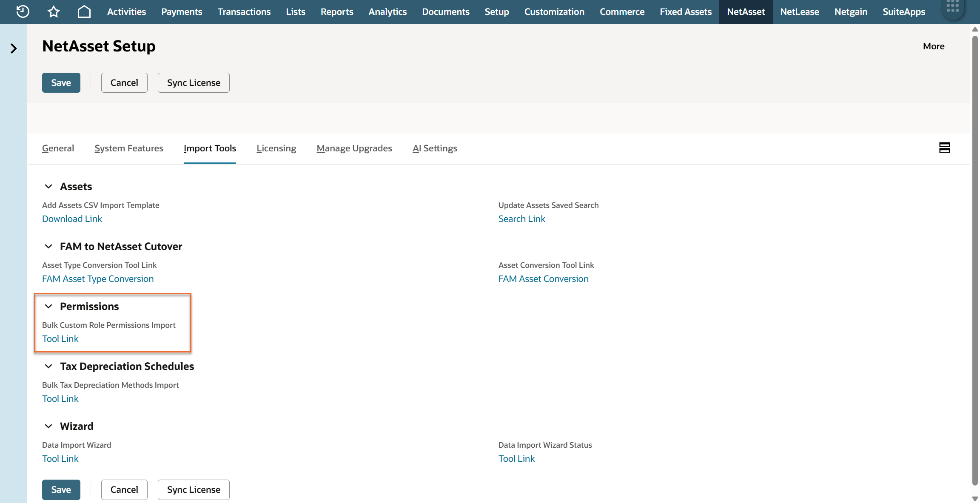Viewport: 980px width, 503px height.
Task: Open the Data Import Wizard Tool Link
Action: [x=60, y=458]
